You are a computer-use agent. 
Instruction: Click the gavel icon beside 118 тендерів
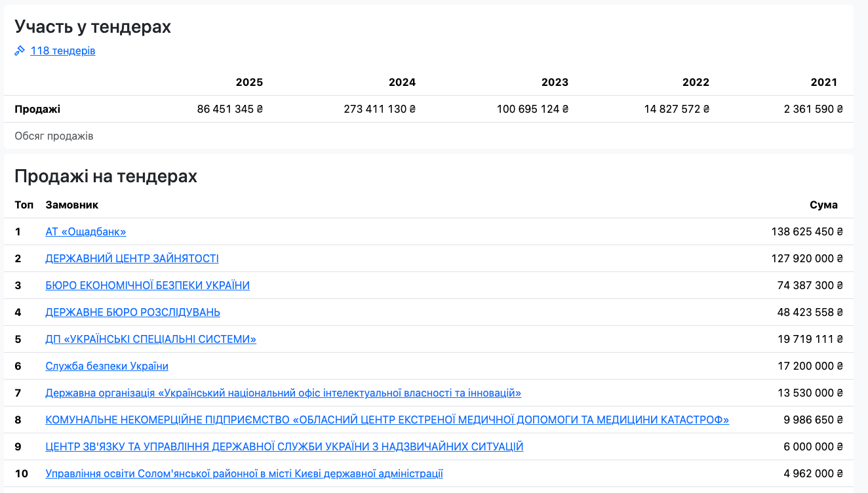click(20, 50)
